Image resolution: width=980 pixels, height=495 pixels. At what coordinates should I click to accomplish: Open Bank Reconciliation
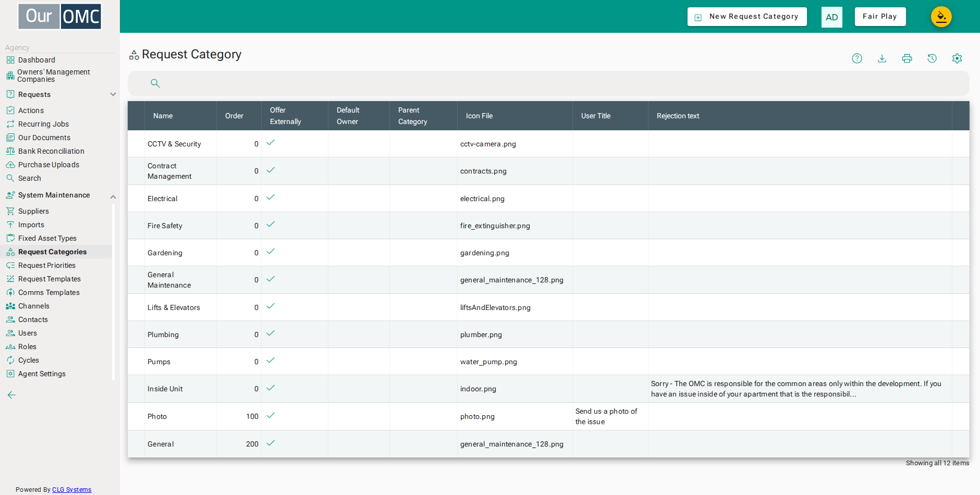click(51, 151)
